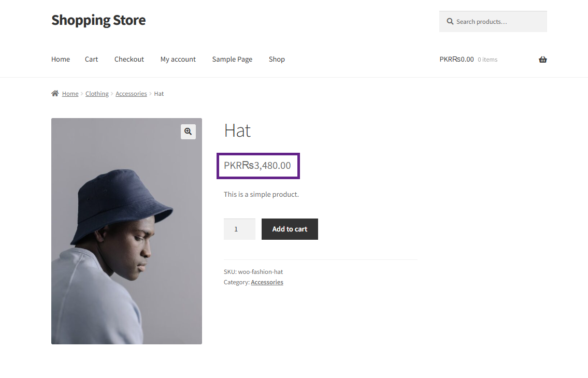Open the Shop menu item
This screenshot has width=588, height=378.
point(277,59)
